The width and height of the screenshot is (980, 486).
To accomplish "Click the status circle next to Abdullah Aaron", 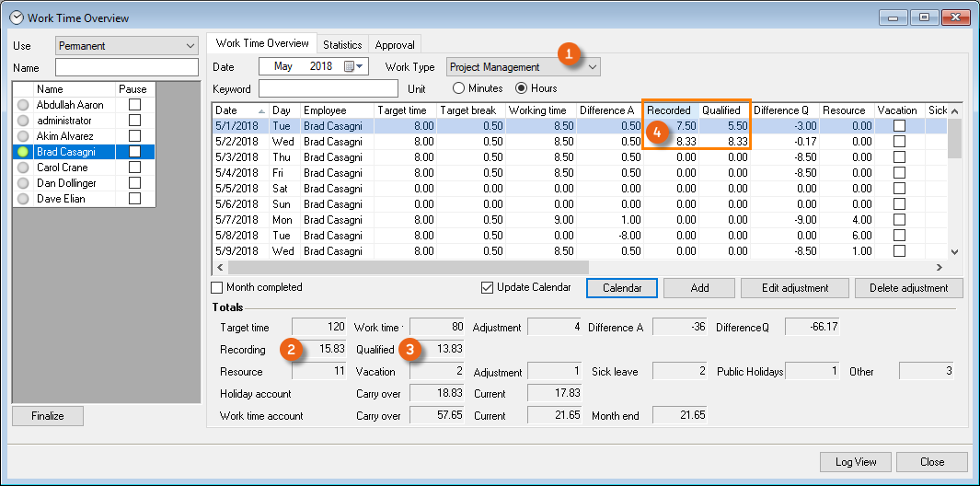I will 24,105.
